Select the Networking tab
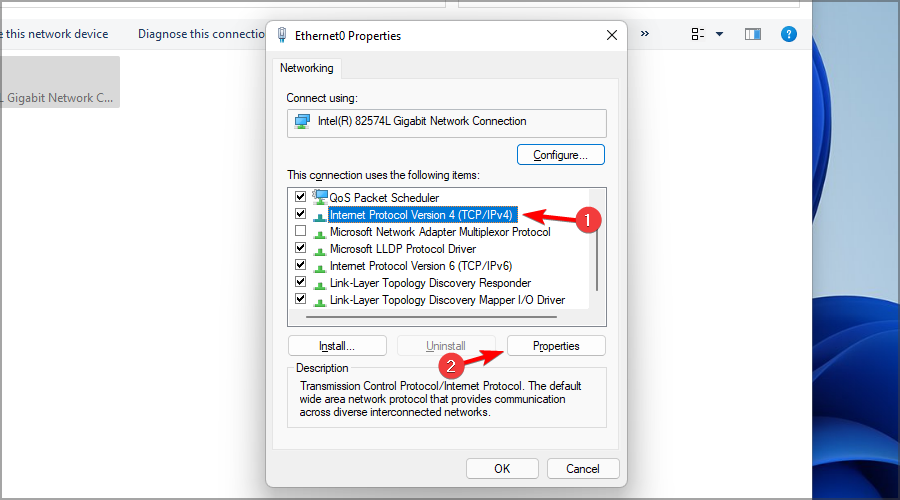 pos(307,68)
